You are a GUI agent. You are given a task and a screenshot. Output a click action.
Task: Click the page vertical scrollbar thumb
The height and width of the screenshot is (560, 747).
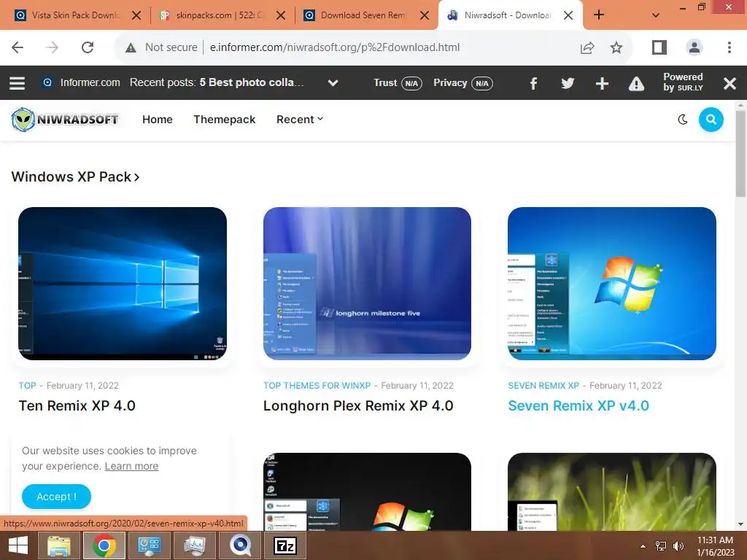[x=740, y=153]
